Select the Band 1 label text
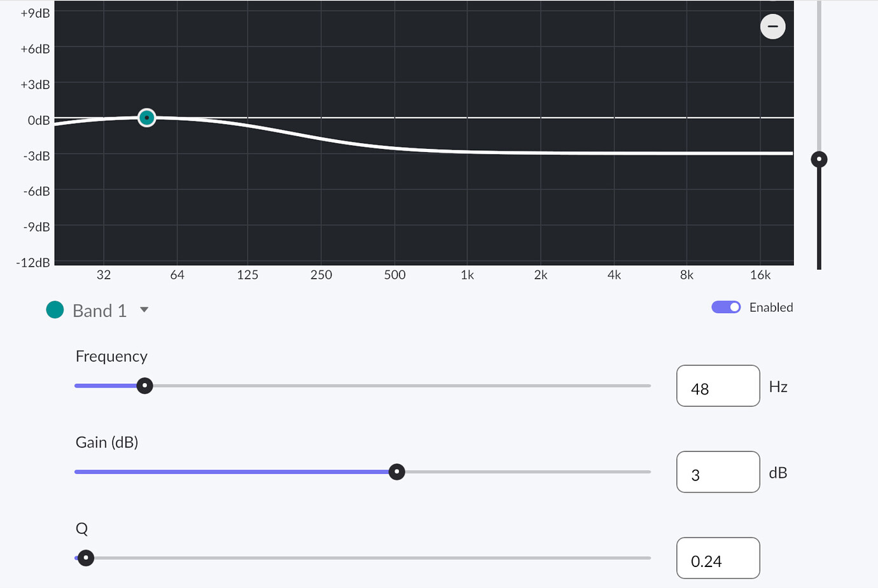The width and height of the screenshot is (878, 588). (x=99, y=310)
